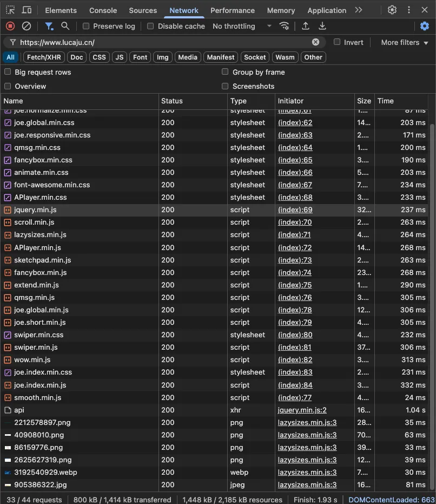The width and height of the screenshot is (436, 504).
Task: Stop recording network log
Action: click(x=10, y=26)
